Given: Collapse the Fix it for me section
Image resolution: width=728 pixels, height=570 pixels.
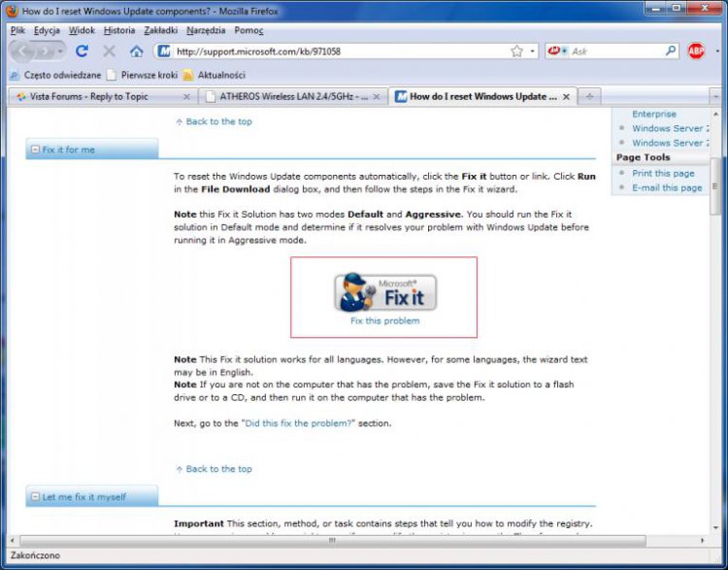Looking at the screenshot, I should (35, 150).
